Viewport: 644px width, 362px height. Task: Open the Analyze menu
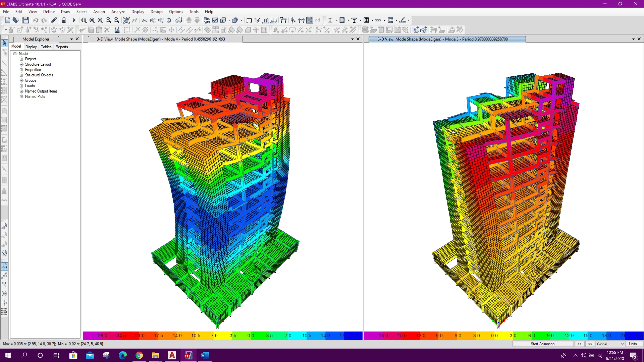pos(118,12)
